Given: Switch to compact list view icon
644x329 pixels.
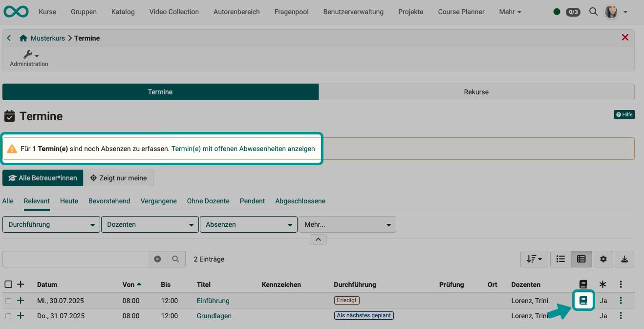Looking at the screenshot, I should coord(560,259).
